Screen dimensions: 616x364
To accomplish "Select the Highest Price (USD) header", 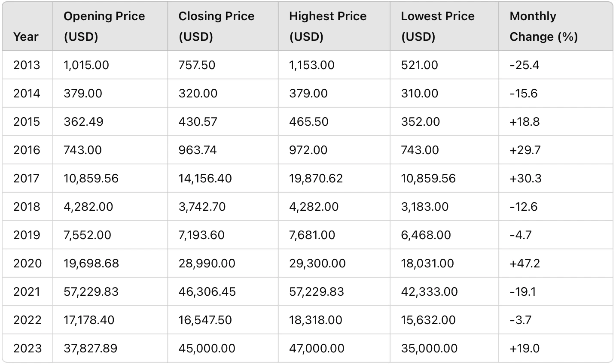I will [328, 26].
